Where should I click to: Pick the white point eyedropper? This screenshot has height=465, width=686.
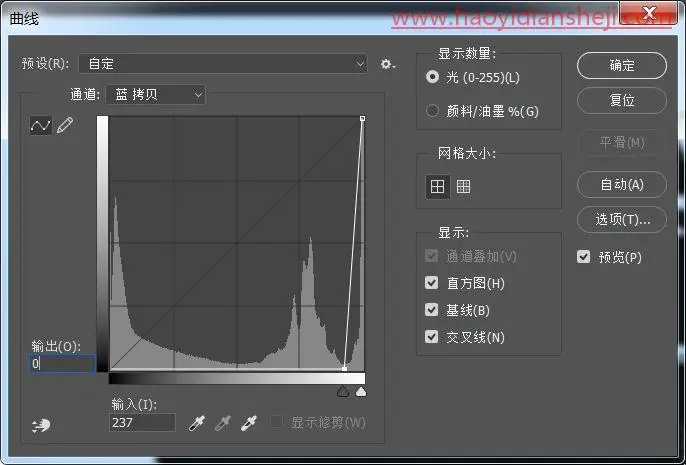(249, 423)
